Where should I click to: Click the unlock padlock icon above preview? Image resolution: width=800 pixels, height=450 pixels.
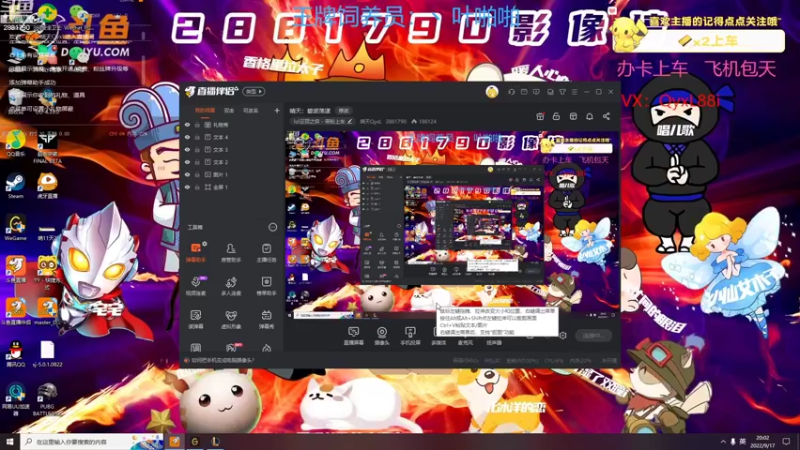pos(556,116)
